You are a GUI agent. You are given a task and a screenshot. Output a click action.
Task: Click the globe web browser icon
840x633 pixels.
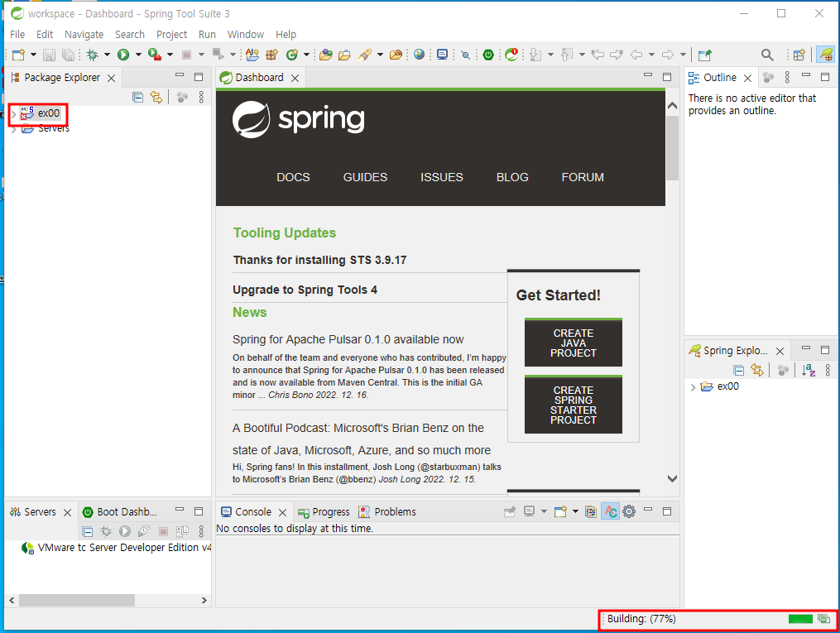pos(419,55)
